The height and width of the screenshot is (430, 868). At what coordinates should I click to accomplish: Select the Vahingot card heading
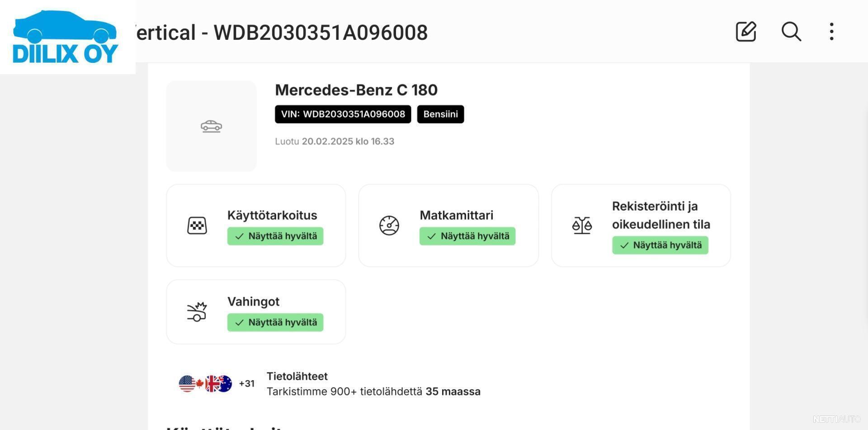click(253, 302)
